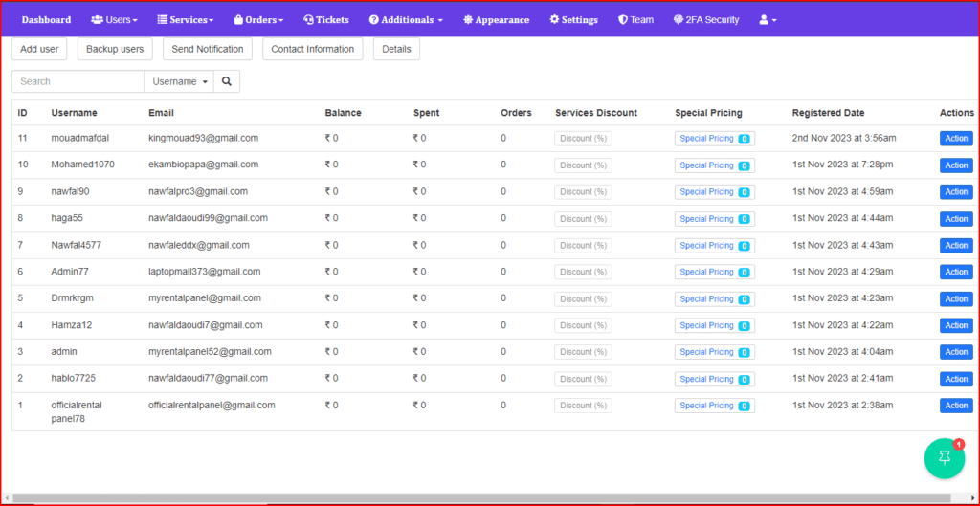Open 2FA Security fingerprint item
This screenshot has width=980, height=506.
click(x=706, y=20)
